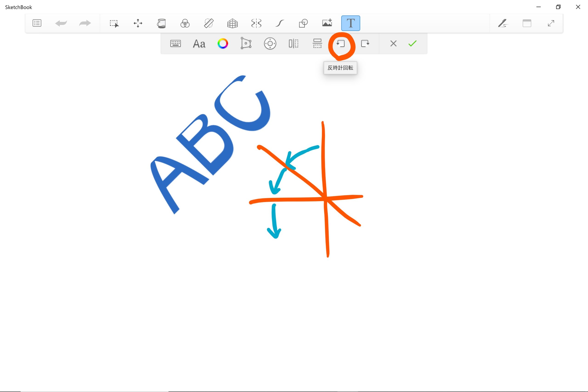Image resolution: width=588 pixels, height=392 pixels.
Task: Open the Aa font picker
Action: pyautogui.click(x=199, y=44)
